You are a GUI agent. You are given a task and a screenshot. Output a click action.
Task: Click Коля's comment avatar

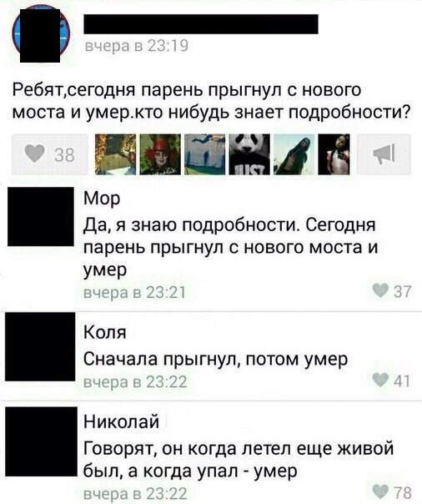(x=40, y=346)
